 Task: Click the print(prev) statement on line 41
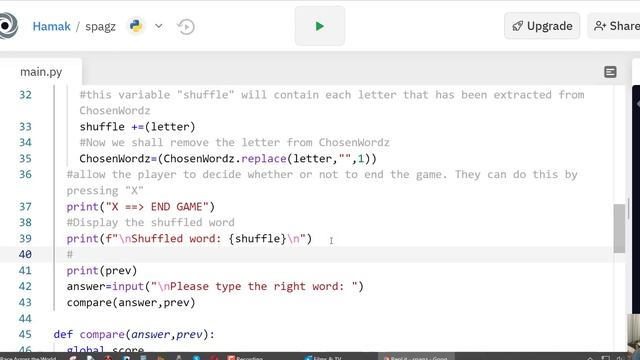102,270
